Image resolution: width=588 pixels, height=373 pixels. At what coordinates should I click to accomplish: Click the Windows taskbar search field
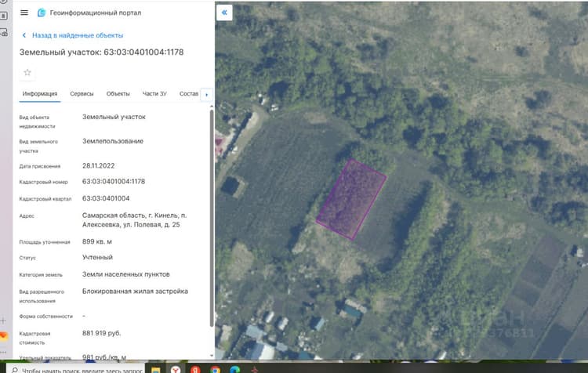coord(75,369)
